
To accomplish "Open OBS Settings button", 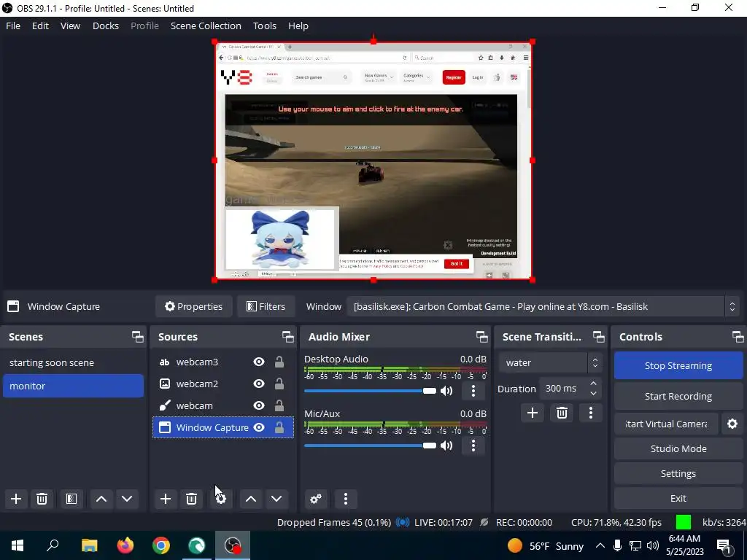I will point(678,473).
